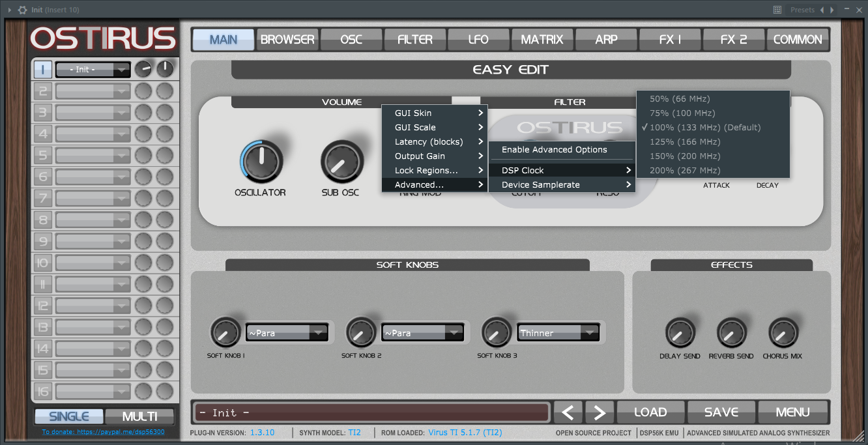Open the Presets dropdown in title bar
The image size is (868, 445).
coord(802,10)
